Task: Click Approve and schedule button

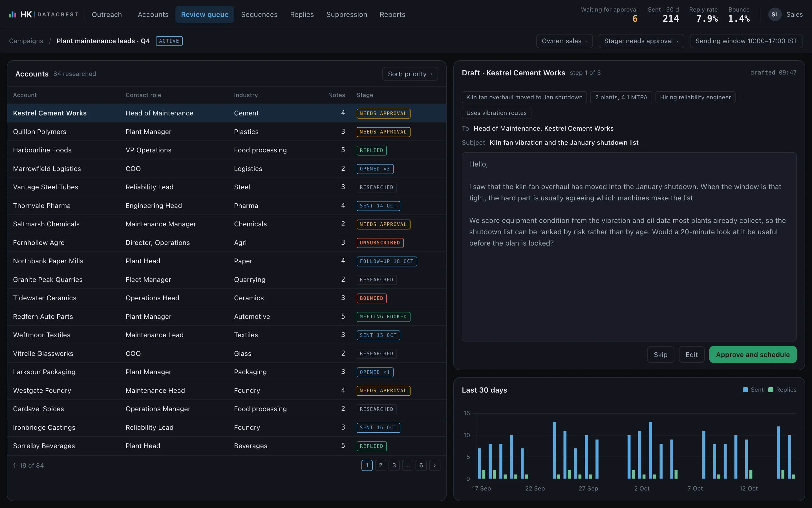Action: pyautogui.click(x=753, y=354)
